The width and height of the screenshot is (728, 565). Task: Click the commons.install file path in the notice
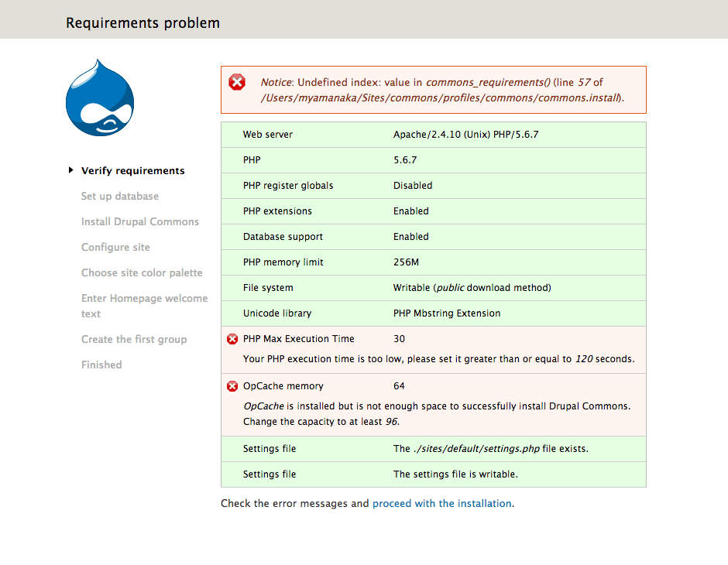tap(441, 98)
